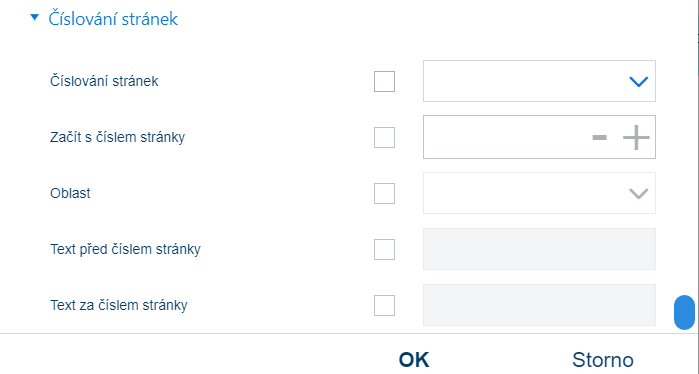Enable the Číslování stránek checkbox
This screenshot has height=374, width=699.
point(384,82)
